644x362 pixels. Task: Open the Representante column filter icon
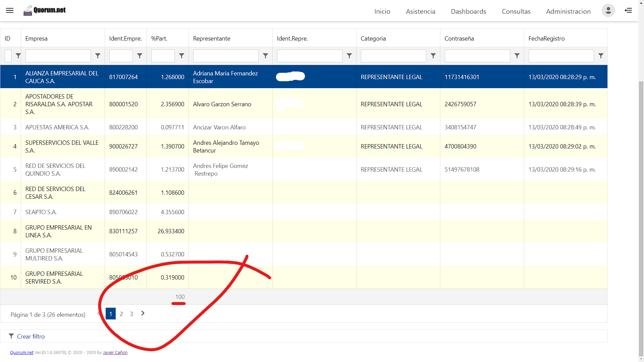point(265,56)
